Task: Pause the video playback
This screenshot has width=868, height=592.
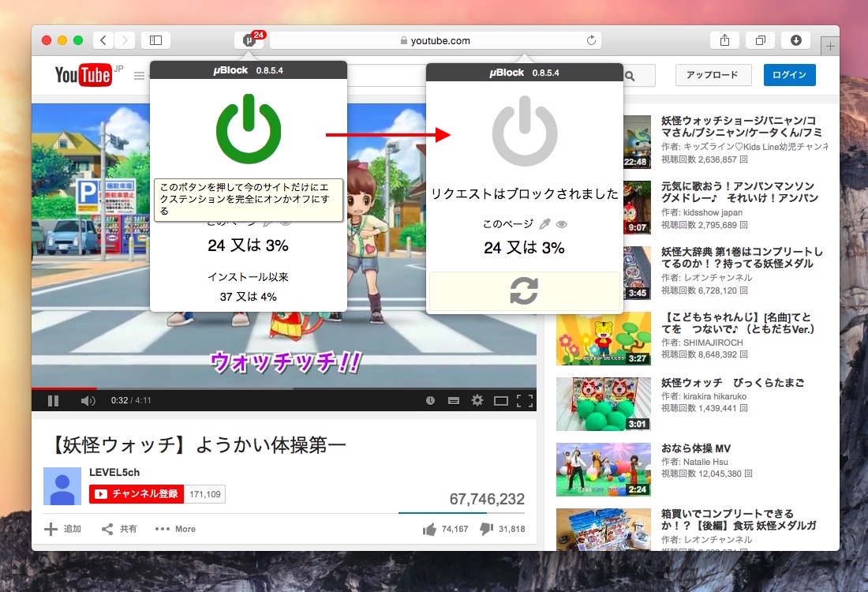Action: coord(53,400)
